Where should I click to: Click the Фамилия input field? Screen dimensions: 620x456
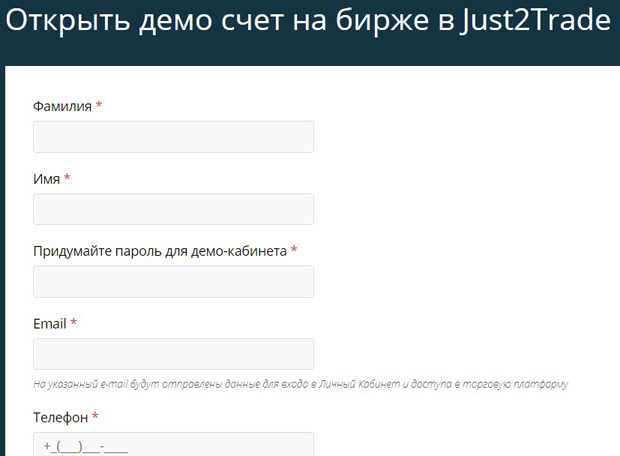[173, 137]
